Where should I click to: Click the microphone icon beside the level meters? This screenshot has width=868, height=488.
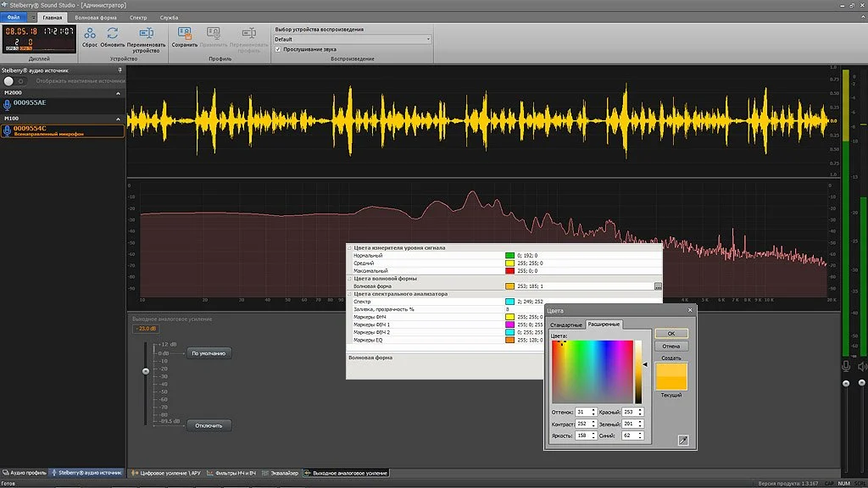click(x=846, y=366)
